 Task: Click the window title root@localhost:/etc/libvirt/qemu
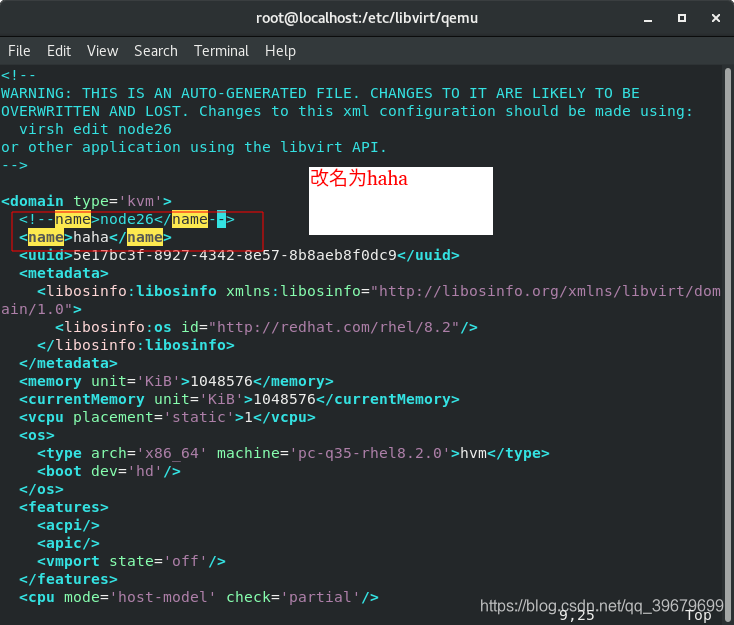pos(367,18)
